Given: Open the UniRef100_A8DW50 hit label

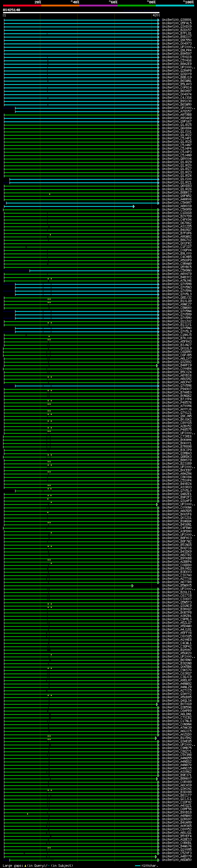Looking at the screenshot, I should 176,860.
